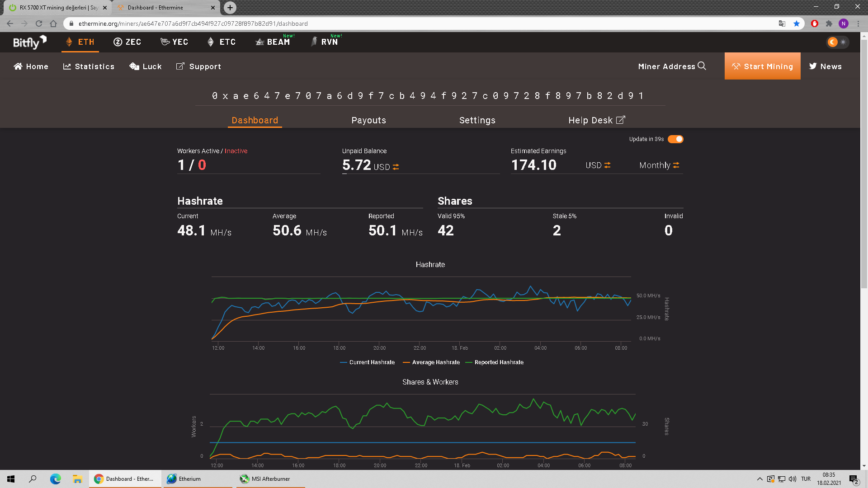868x488 pixels.
Task: Toggle the dark/light theme switch
Action: pyautogui.click(x=837, y=42)
